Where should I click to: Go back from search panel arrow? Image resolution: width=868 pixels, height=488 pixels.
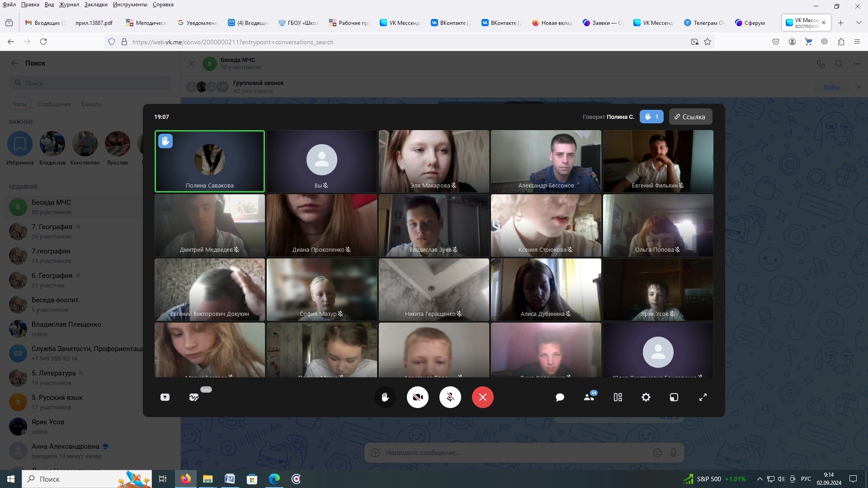(15, 63)
